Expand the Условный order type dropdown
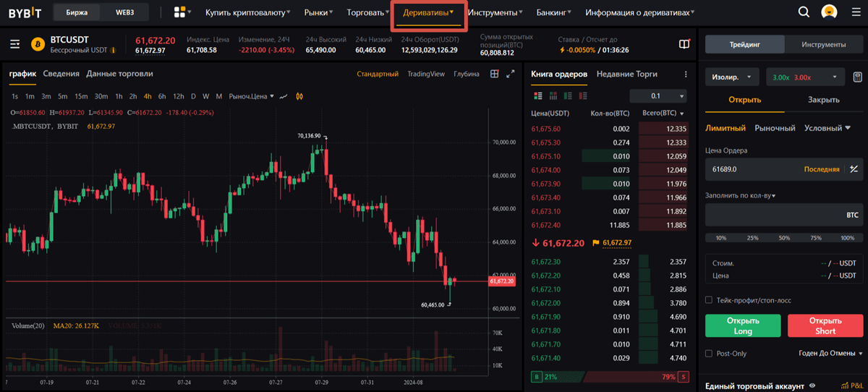Viewport: 868px width, 392px height. [x=827, y=128]
